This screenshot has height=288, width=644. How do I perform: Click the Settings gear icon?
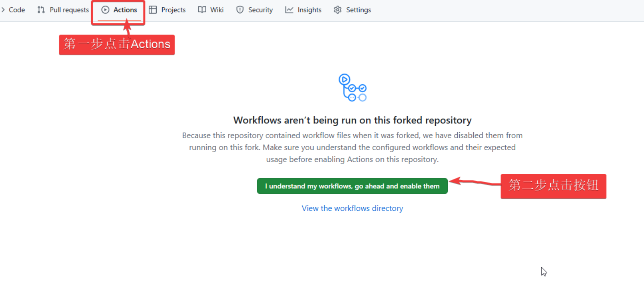coord(338,10)
